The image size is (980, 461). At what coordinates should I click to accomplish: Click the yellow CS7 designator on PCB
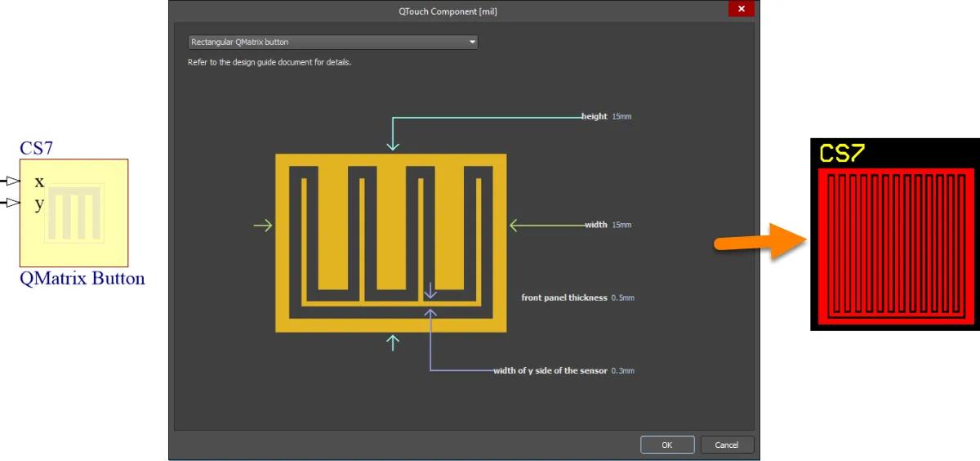point(842,153)
